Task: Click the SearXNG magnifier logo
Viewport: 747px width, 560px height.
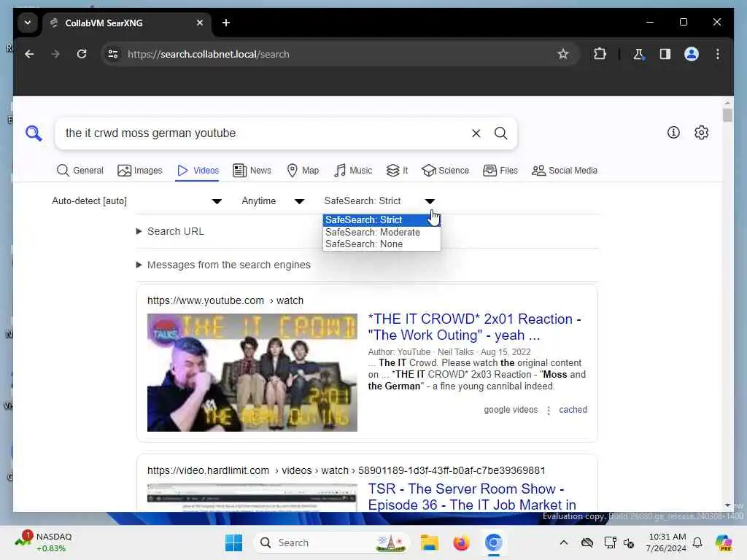Action: pyautogui.click(x=34, y=133)
